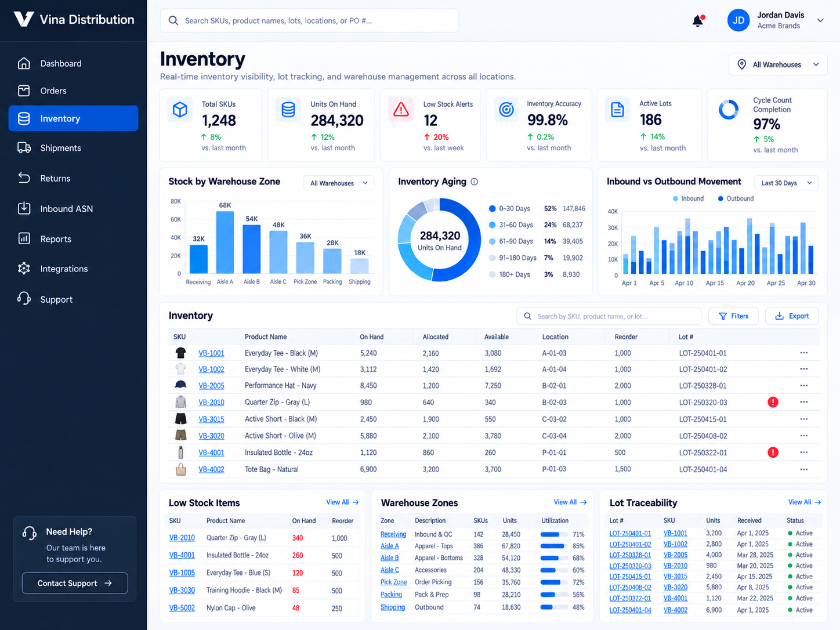Open row options for Tote Bag - Natural
840x630 pixels.
(803, 469)
